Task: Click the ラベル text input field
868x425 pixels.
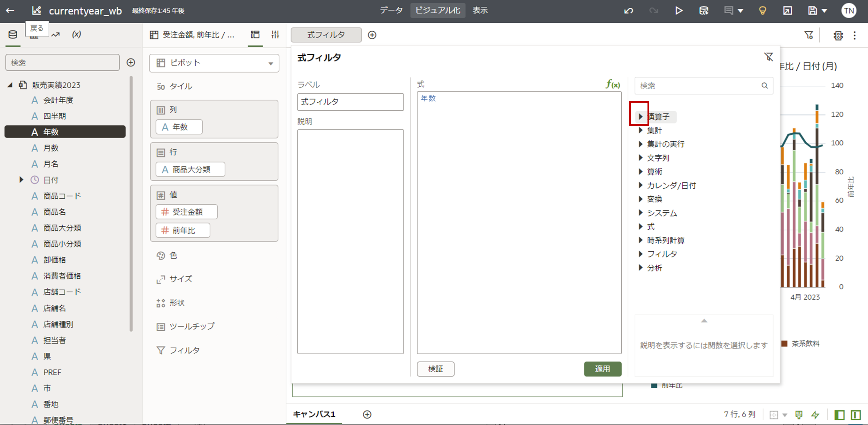Action: click(x=351, y=102)
